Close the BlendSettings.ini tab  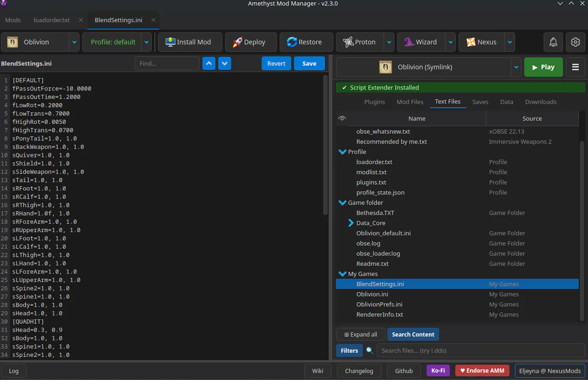[153, 20]
